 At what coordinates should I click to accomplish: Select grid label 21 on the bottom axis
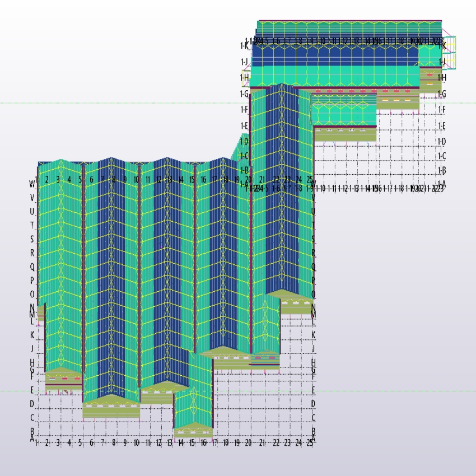click(262, 442)
